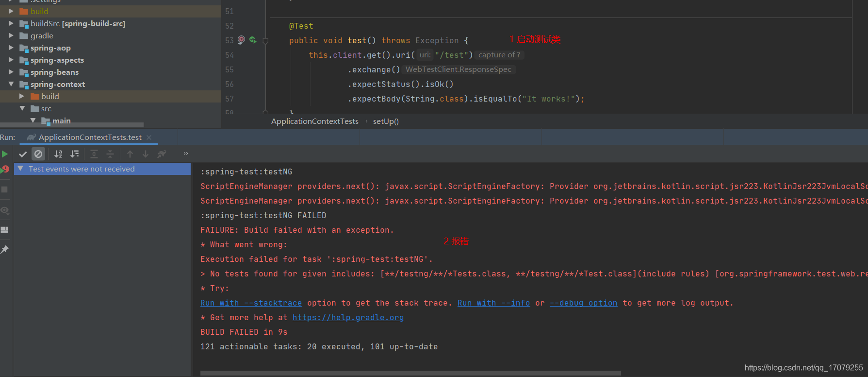Click 'BUILD FAILED in 9s' console line

pos(244,332)
